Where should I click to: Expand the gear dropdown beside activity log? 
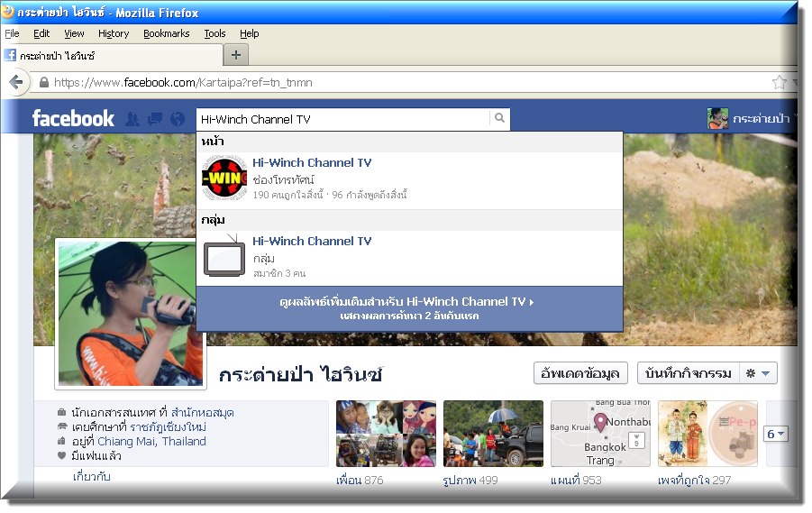pyautogui.click(x=757, y=373)
